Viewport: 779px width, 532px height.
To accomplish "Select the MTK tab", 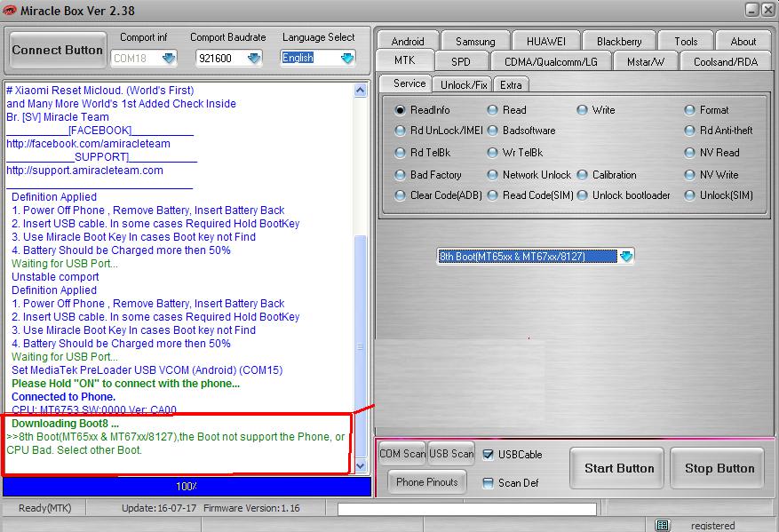I will tap(405, 60).
